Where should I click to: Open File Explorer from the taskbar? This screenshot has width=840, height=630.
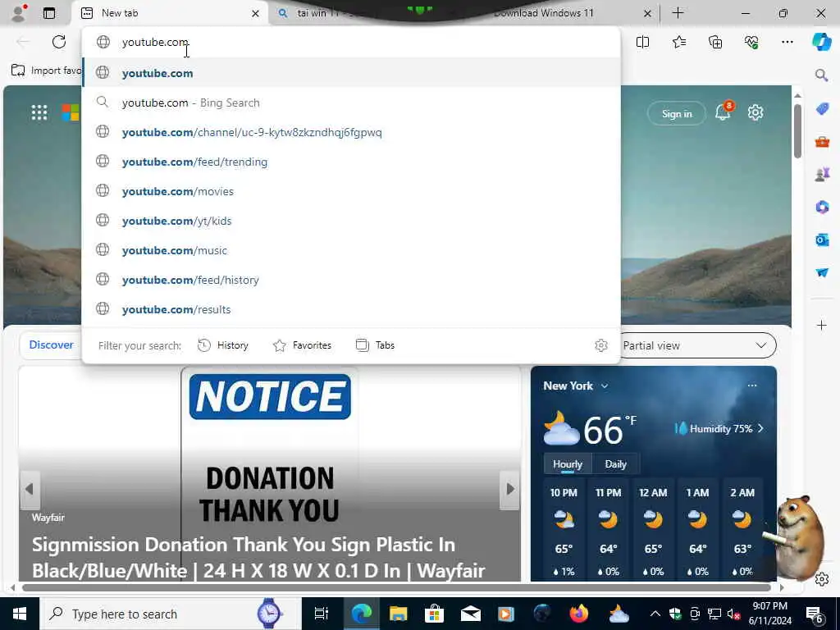click(x=398, y=614)
